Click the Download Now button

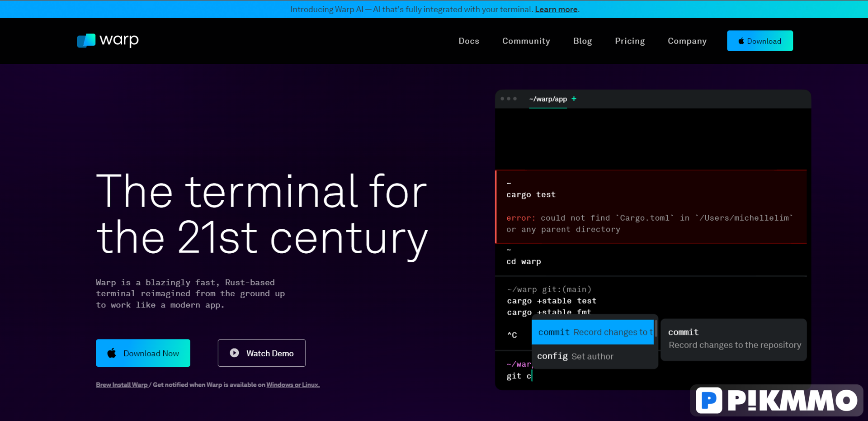pyautogui.click(x=143, y=353)
